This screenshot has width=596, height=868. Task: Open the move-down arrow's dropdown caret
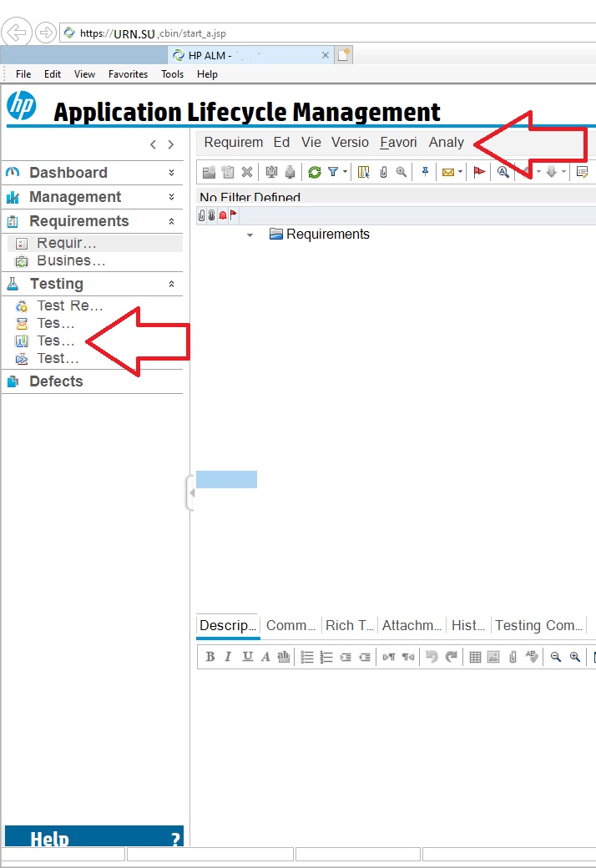click(x=563, y=172)
